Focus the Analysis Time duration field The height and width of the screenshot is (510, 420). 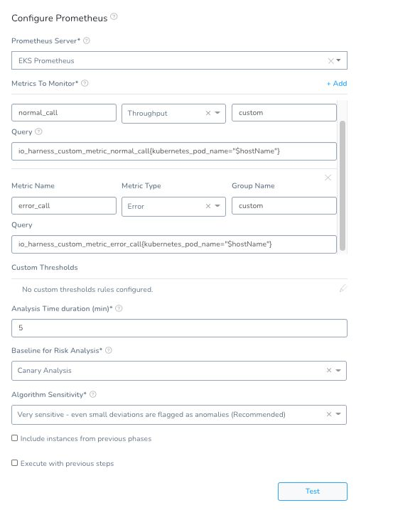point(179,328)
